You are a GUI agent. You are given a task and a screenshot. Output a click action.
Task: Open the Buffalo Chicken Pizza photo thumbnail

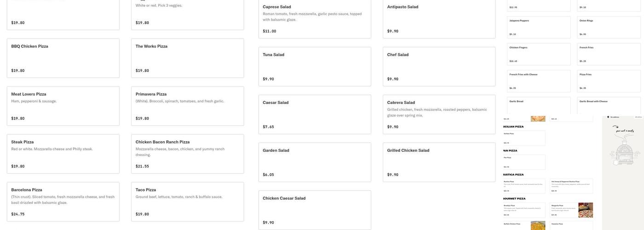point(538,225)
